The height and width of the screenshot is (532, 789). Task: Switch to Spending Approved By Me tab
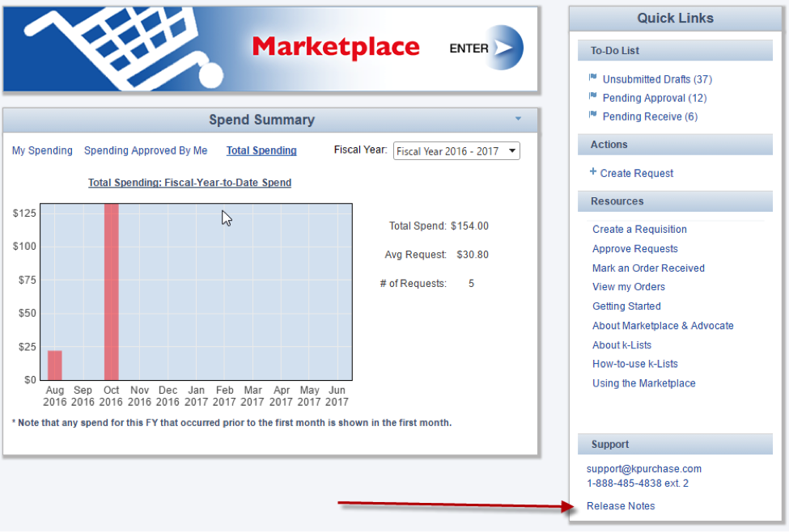146,150
